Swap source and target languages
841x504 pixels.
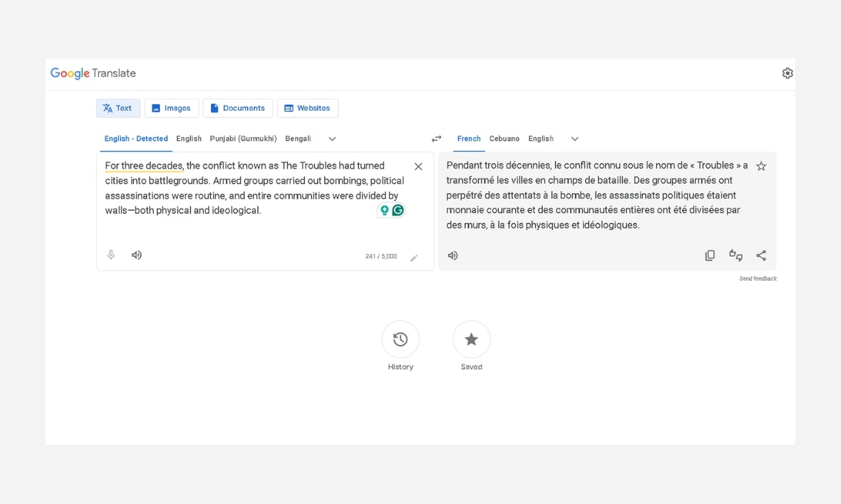pos(436,139)
